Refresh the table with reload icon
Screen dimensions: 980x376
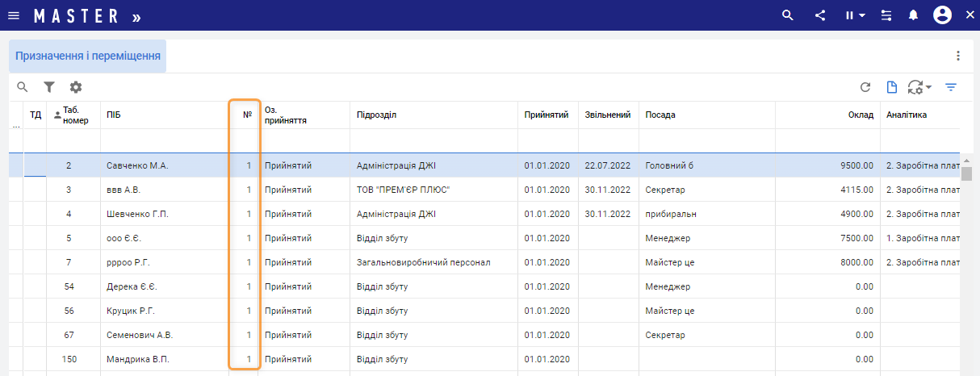tap(865, 87)
